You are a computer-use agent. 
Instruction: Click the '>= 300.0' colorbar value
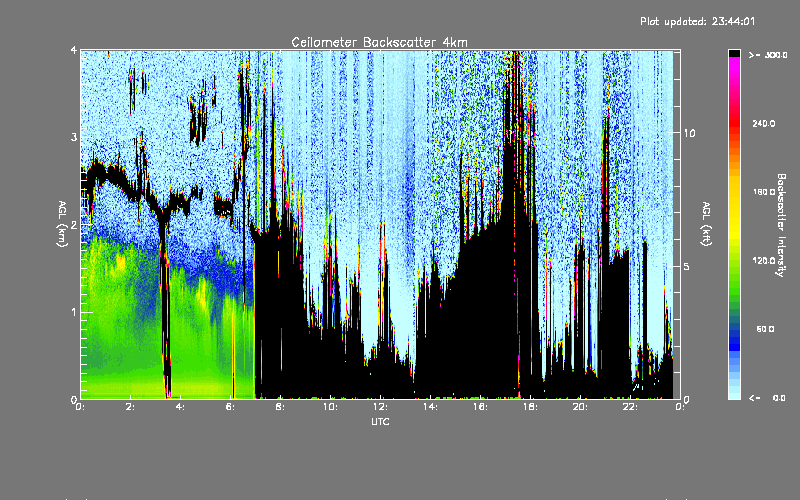coord(768,55)
